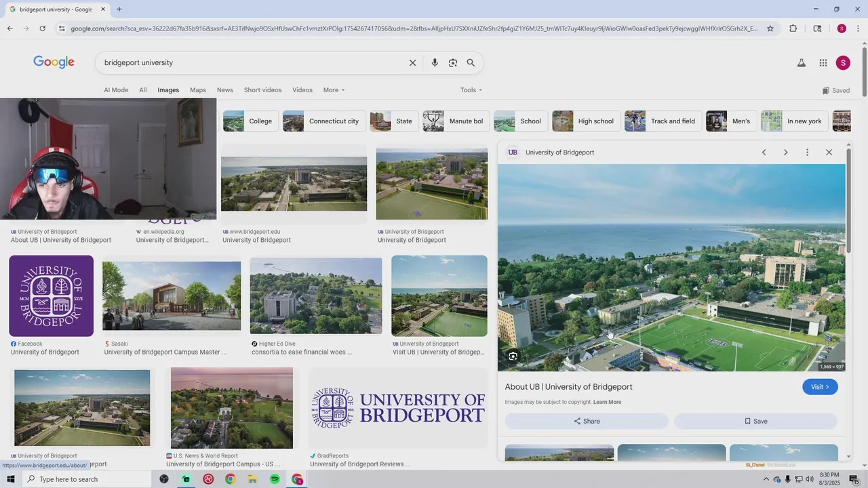
Task: Expand the Tools dropdown
Action: coord(471,90)
